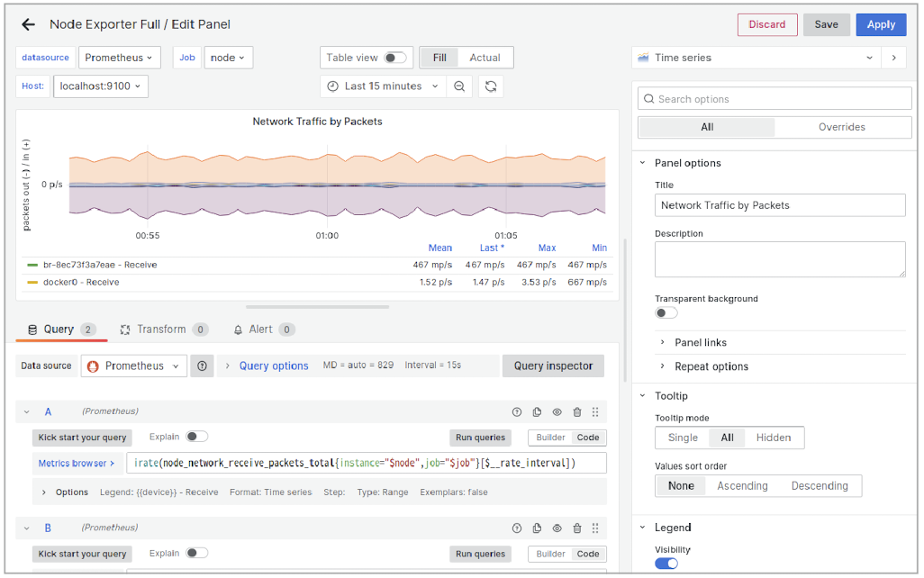
Task: Open the Prometheus datasource variable dropdown
Action: [x=120, y=58]
